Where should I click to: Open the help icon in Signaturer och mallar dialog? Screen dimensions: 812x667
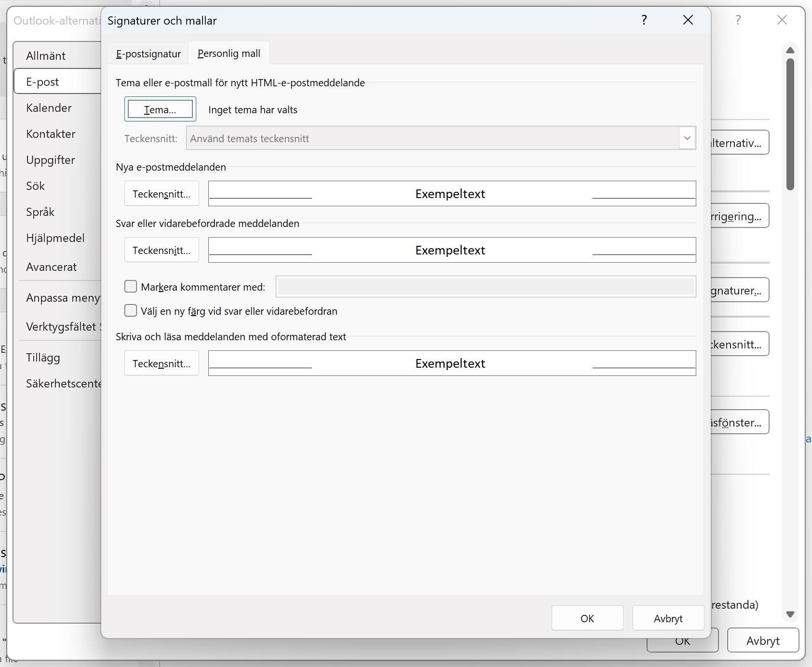pyautogui.click(x=644, y=20)
